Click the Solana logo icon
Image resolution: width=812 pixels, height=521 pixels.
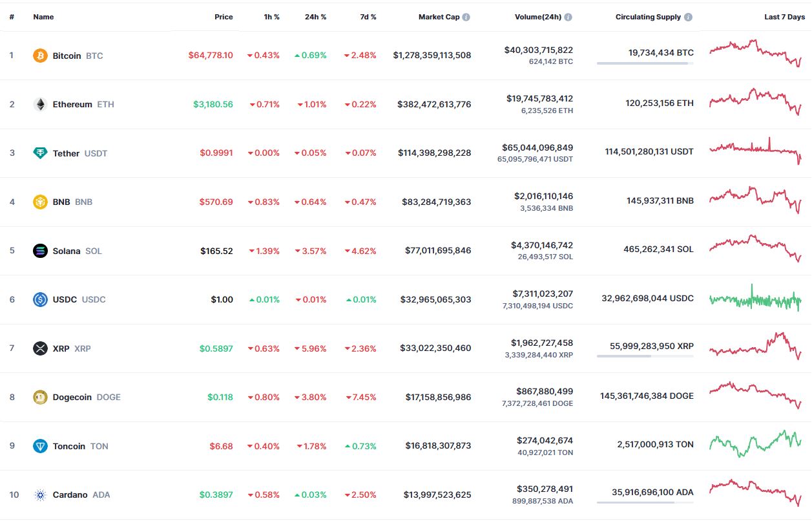click(40, 251)
